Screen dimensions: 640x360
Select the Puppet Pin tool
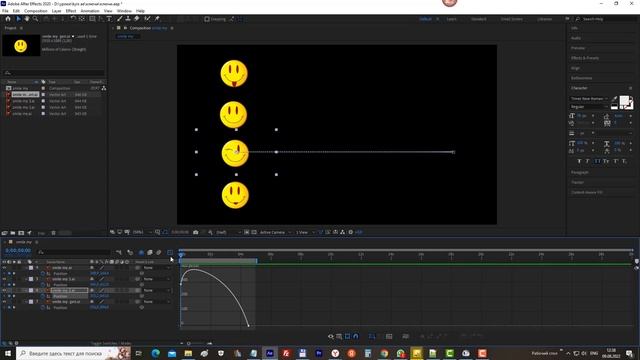point(157,19)
